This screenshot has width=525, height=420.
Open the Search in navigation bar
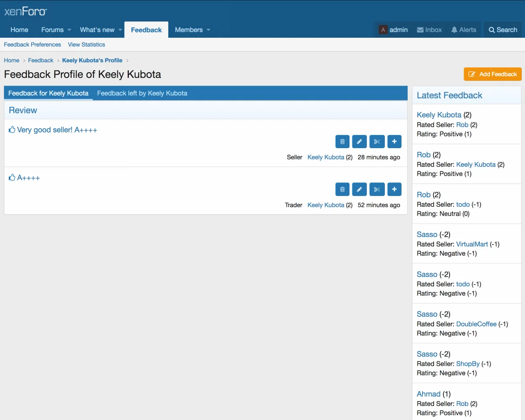[502, 30]
